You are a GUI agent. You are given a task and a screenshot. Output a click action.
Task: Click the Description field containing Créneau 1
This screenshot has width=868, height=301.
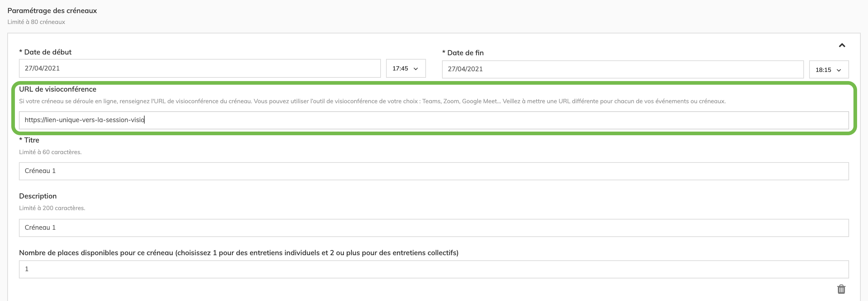(434, 228)
